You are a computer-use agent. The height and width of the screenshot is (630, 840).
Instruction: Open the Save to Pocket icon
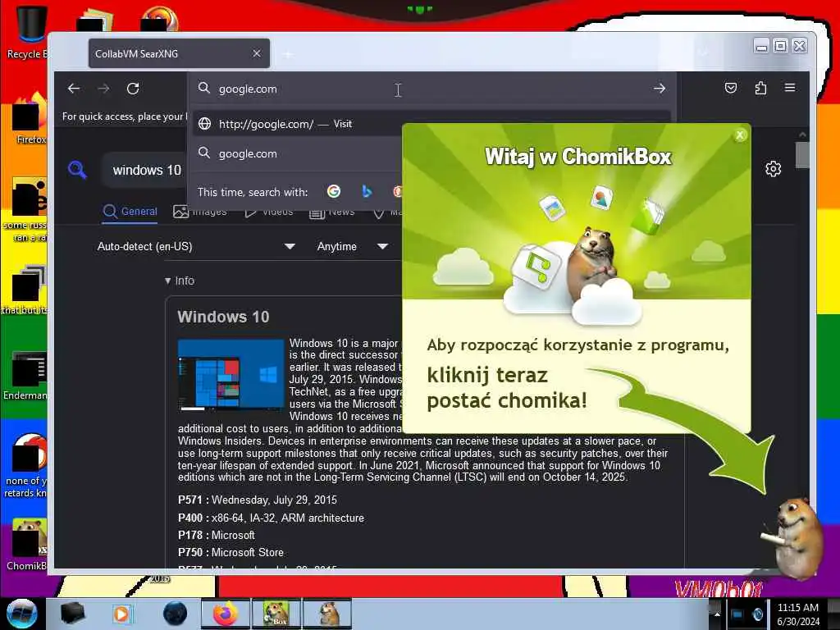coord(731,88)
